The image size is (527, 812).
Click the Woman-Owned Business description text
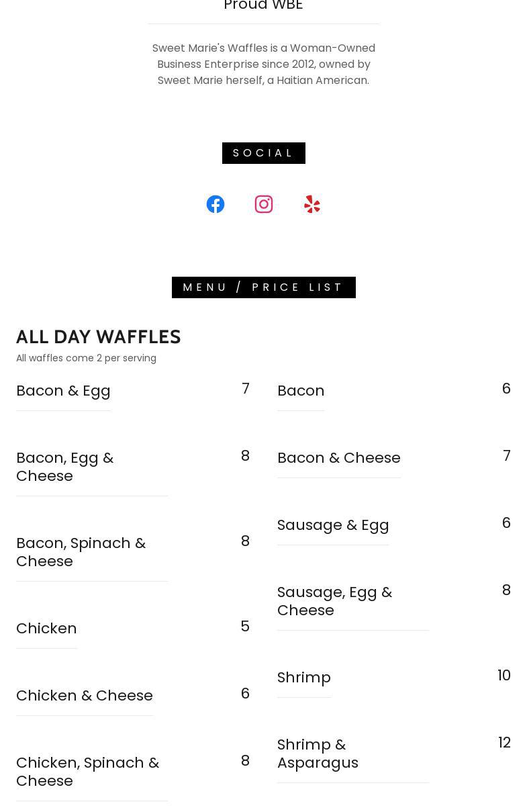[264, 64]
